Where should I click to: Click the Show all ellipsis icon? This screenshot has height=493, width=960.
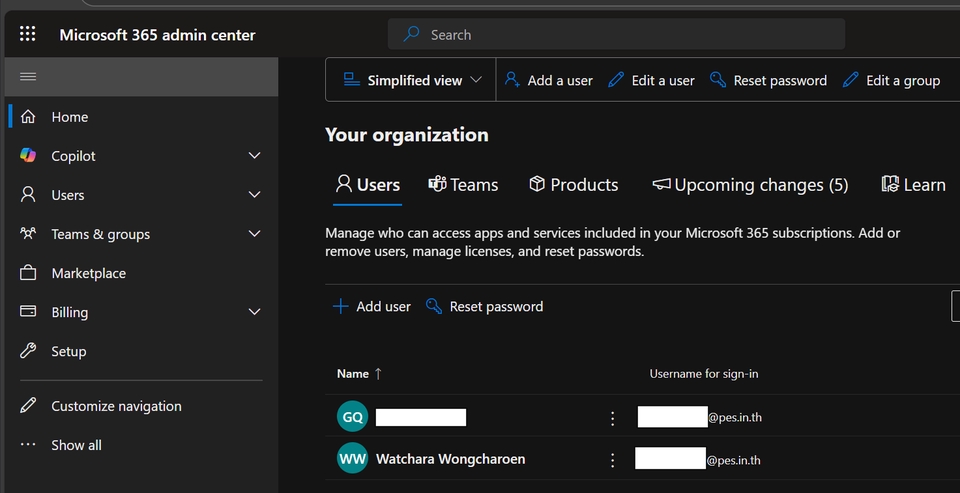pyautogui.click(x=28, y=445)
